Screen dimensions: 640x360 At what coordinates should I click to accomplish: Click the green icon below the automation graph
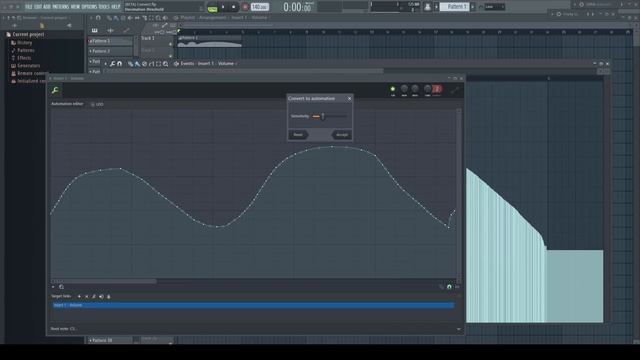449,287
